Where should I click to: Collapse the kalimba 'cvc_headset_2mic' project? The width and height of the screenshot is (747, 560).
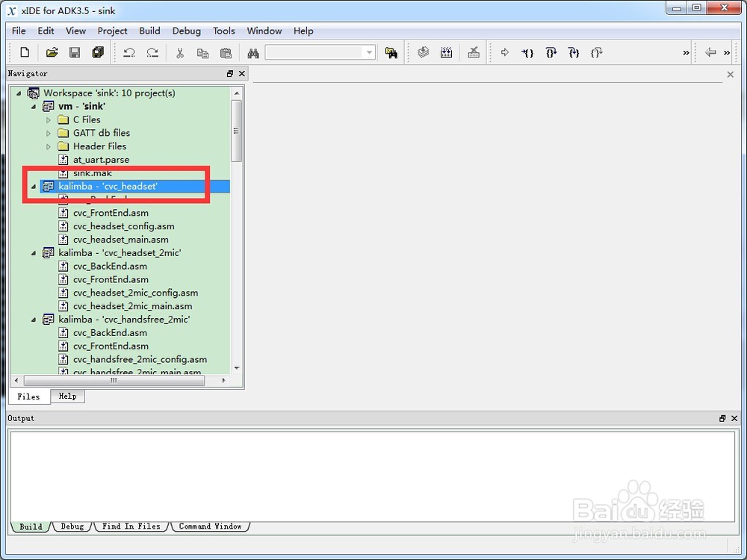34,253
